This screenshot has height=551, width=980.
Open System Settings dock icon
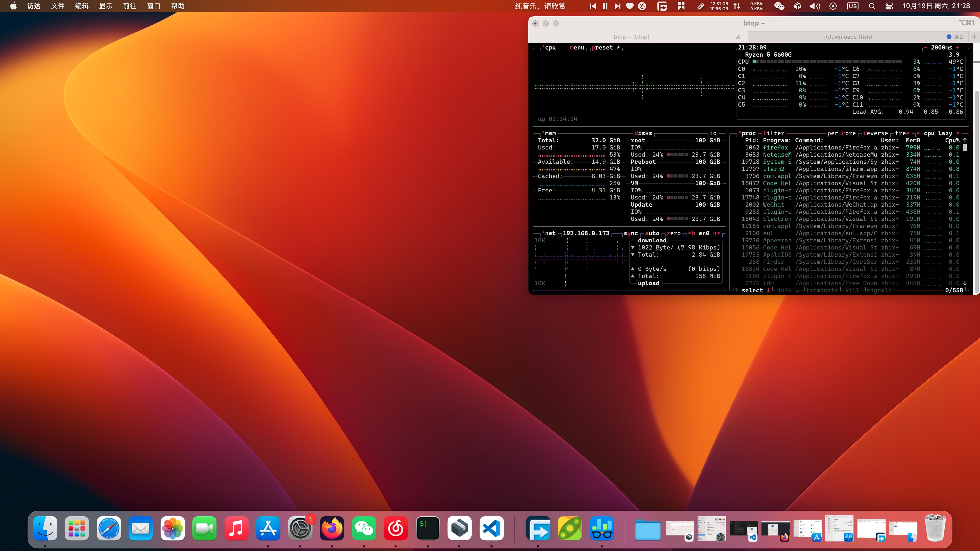[300, 528]
